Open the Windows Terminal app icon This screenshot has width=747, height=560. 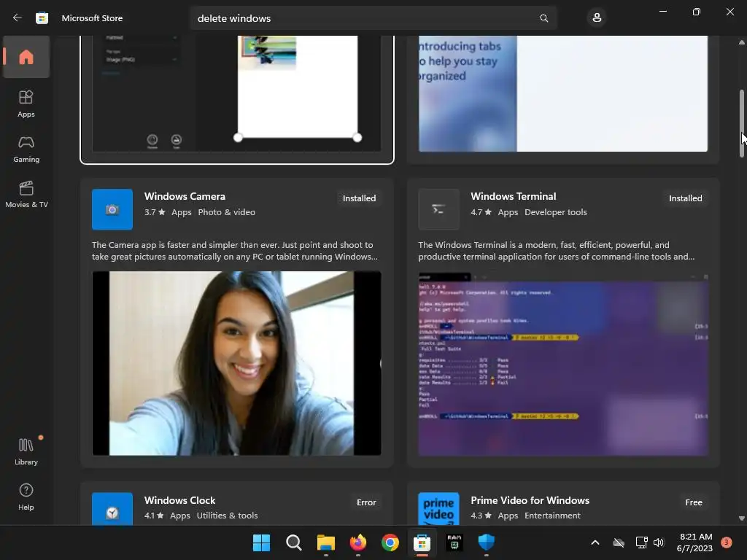(438, 209)
